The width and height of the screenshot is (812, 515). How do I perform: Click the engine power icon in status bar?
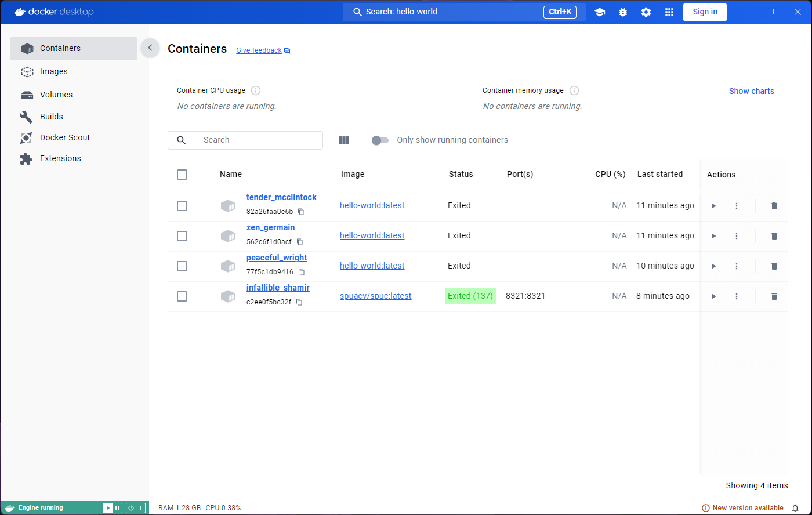pyautogui.click(x=131, y=508)
